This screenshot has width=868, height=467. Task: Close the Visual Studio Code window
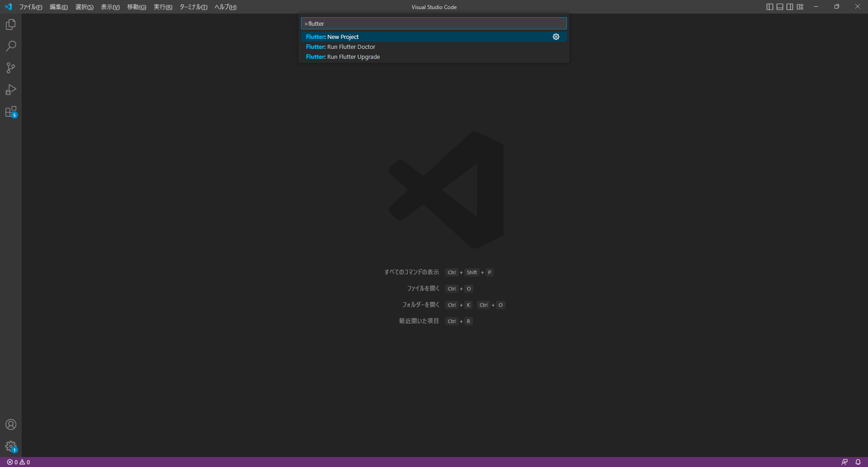point(858,7)
